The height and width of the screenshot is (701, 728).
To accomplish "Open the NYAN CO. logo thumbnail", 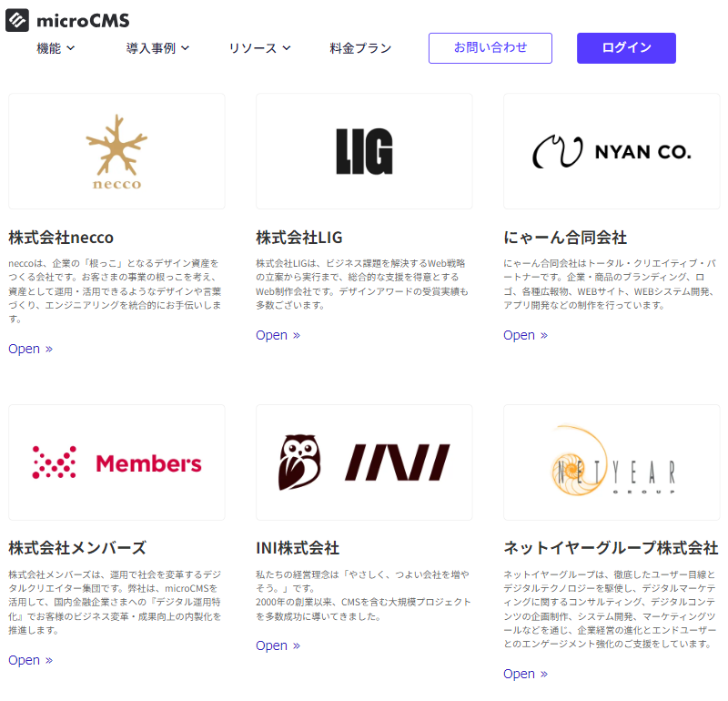I will click(612, 151).
